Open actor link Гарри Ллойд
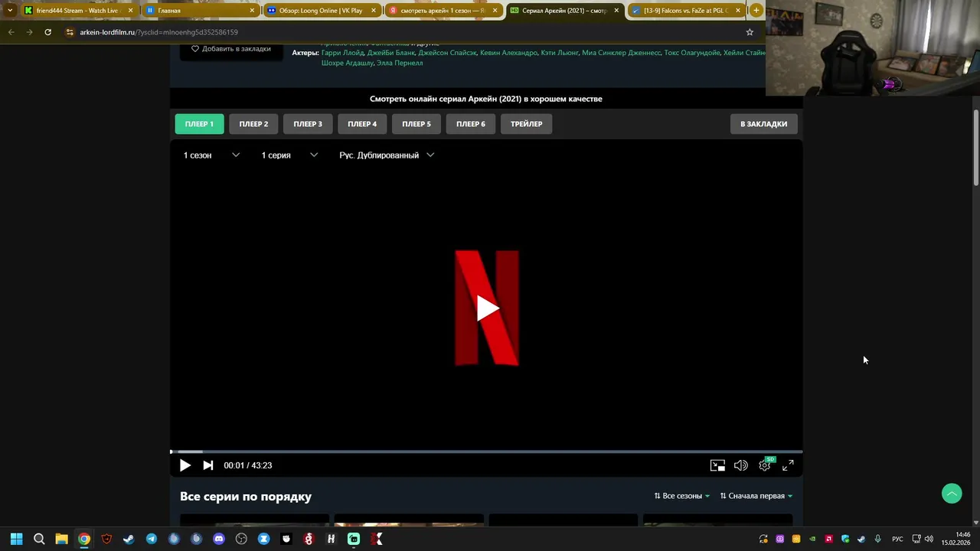This screenshot has width=980, height=551. point(342,53)
